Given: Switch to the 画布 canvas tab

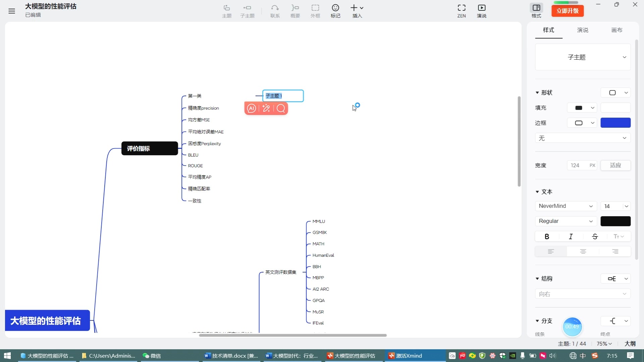Looking at the screenshot, I should coord(617,30).
